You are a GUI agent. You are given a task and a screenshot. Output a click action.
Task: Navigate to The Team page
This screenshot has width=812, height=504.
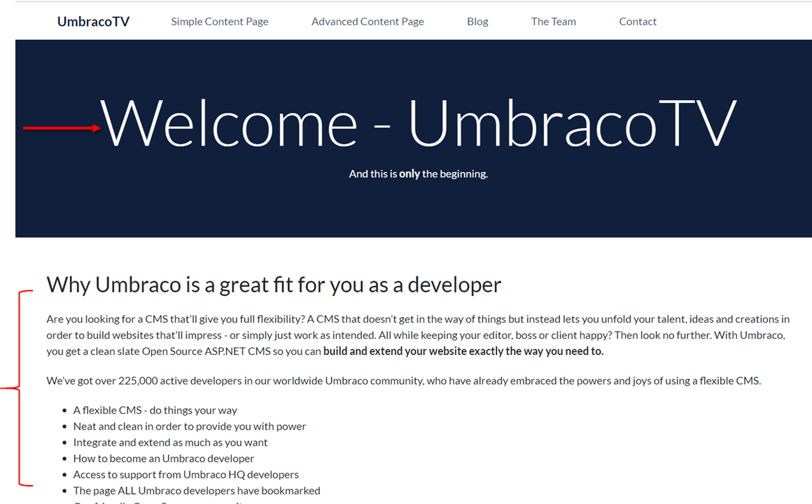[554, 21]
